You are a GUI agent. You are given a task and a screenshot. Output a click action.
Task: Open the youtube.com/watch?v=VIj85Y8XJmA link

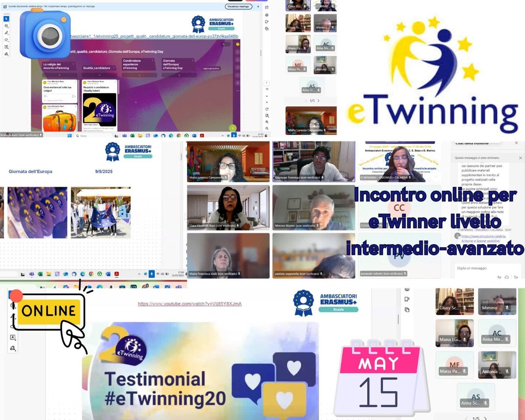pos(190,304)
